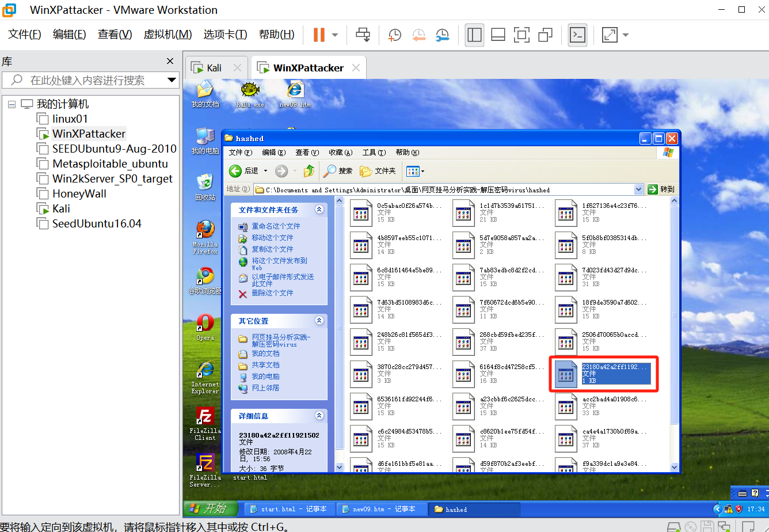Select Metasploitable_ubuntu in the library
Screen dimensions: 769x532
tap(110, 164)
